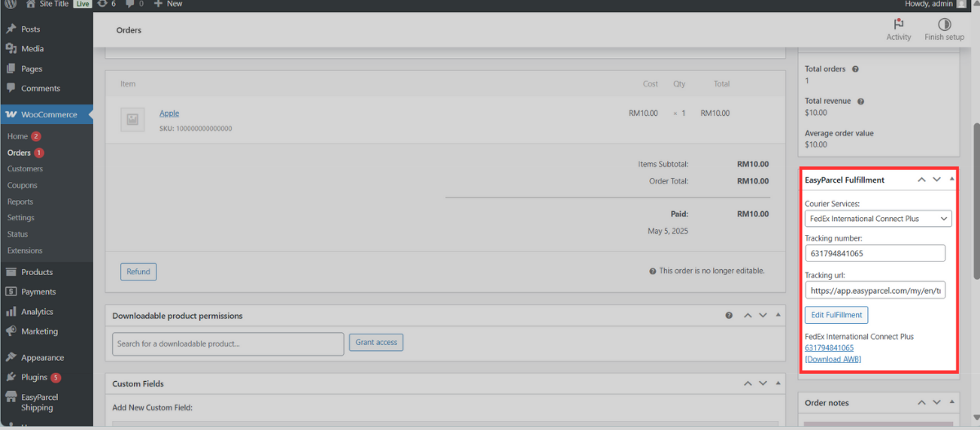This screenshot has width=980, height=430.
Task: Click the Tracking number field
Action: (x=875, y=253)
